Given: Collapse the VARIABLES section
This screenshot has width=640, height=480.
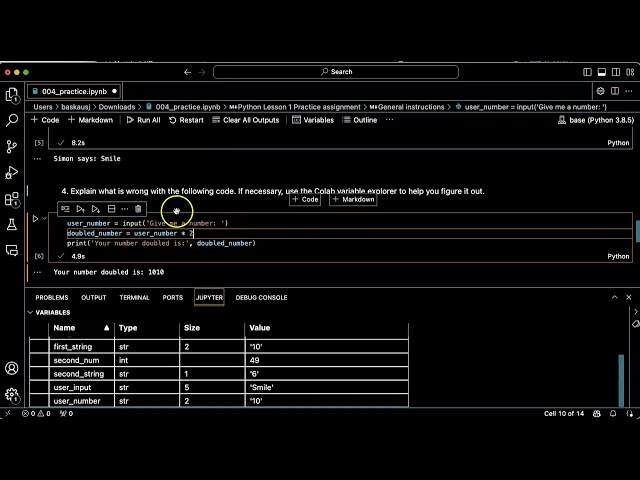Looking at the screenshot, I should [x=30, y=312].
